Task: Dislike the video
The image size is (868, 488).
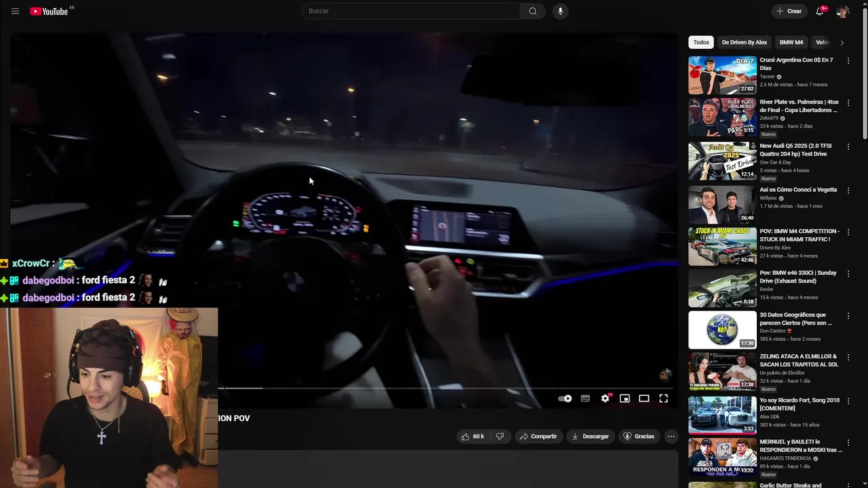Action: coord(500,436)
